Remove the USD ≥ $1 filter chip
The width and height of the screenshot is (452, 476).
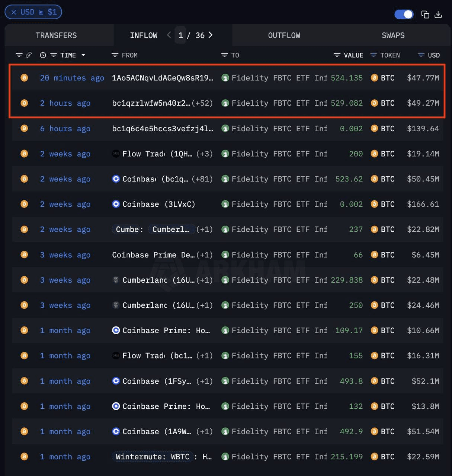tap(14, 12)
